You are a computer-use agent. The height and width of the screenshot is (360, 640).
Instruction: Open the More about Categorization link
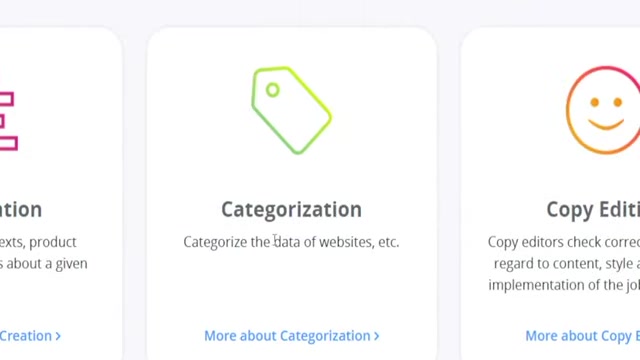pos(291,336)
